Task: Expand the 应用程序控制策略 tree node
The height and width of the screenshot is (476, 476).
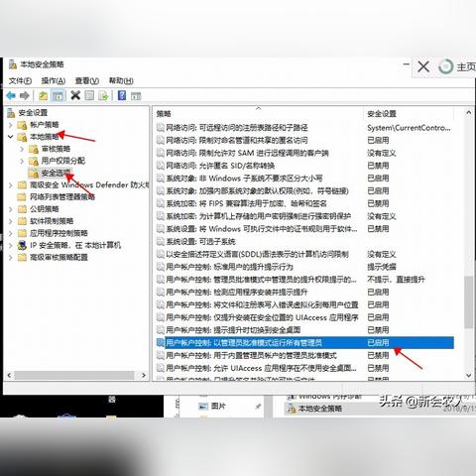Action: tap(11, 233)
